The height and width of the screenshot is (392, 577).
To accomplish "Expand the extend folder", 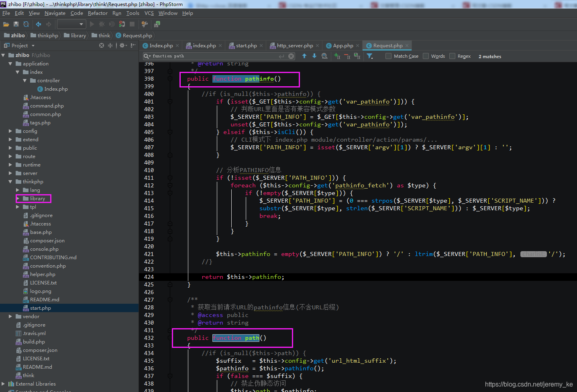I will coord(10,140).
